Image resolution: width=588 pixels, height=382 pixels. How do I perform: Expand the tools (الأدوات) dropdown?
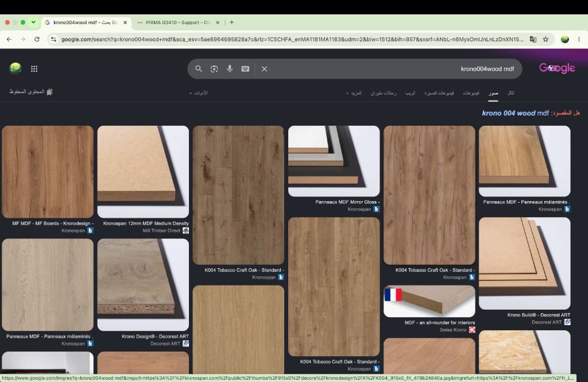pyautogui.click(x=198, y=92)
